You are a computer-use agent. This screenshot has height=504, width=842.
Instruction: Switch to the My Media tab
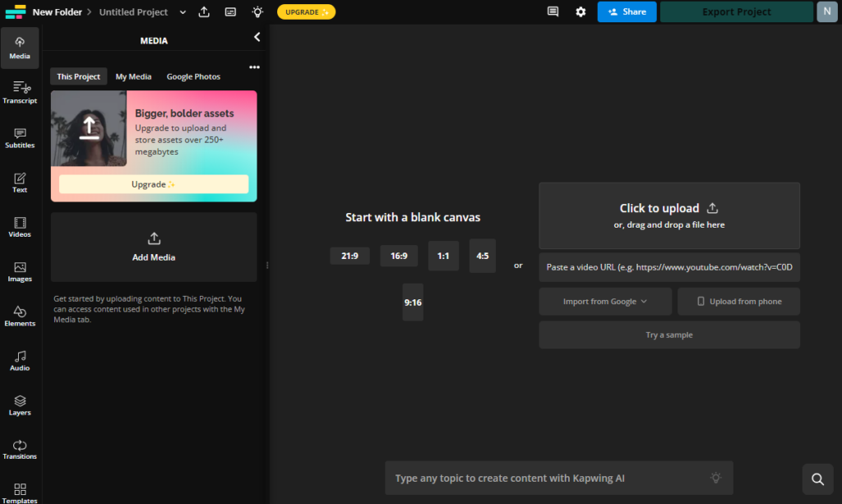click(x=133, y=76)
